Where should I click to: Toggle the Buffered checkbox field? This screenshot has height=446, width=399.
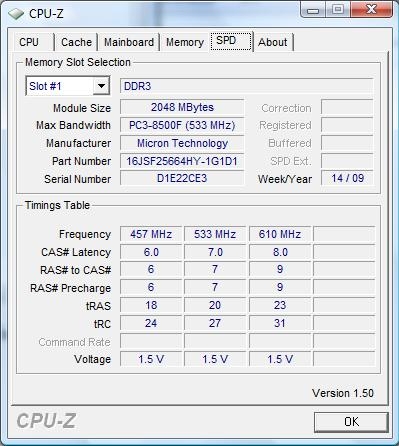click(x=347, y=143)
